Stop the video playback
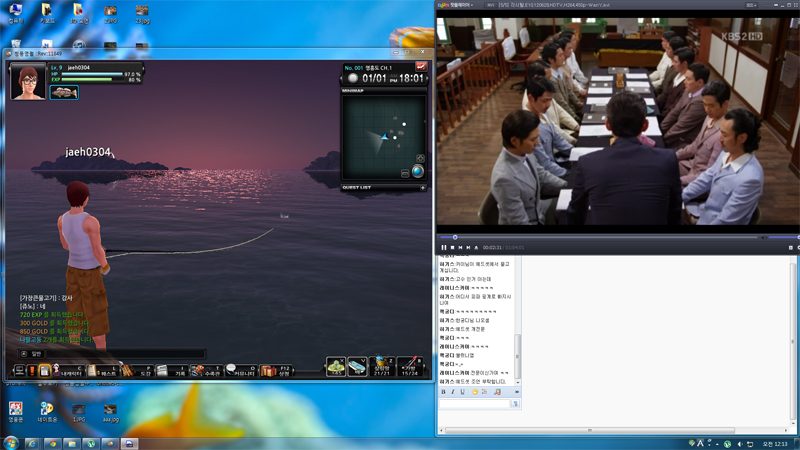 tap(452, 247)
